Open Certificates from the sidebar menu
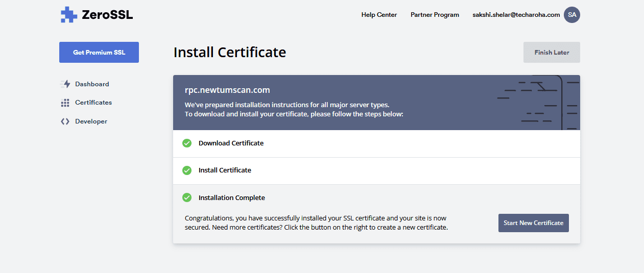 tap(93, 103)
